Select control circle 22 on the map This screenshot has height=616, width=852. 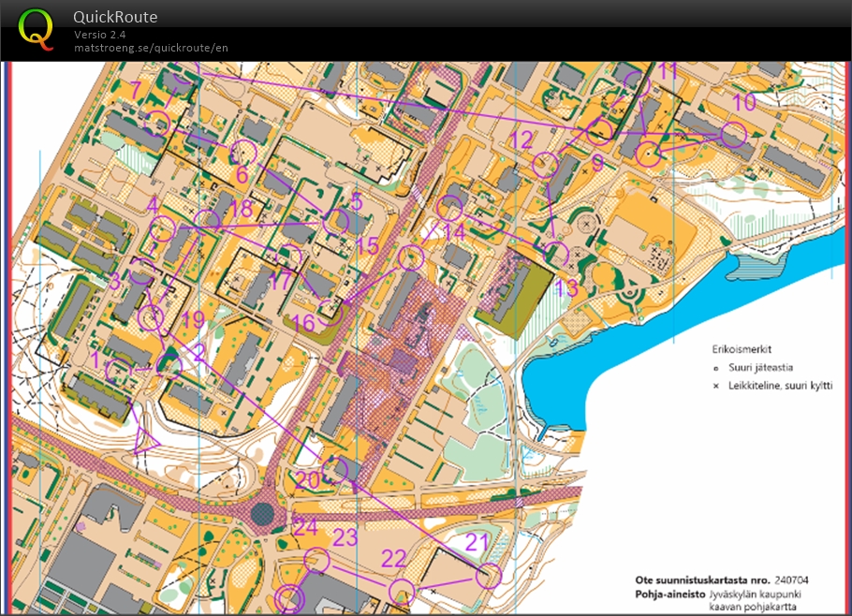point(402,591)
